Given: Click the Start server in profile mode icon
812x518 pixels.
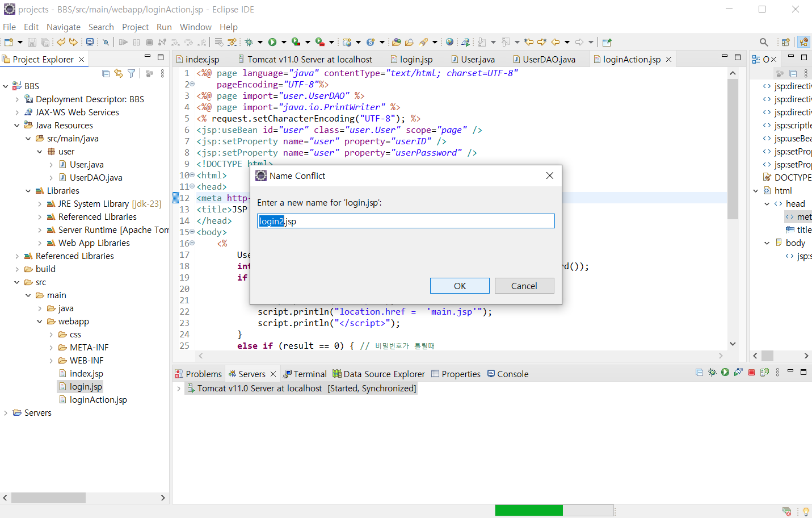Looking at the screenshot, I should click(738, 373).
